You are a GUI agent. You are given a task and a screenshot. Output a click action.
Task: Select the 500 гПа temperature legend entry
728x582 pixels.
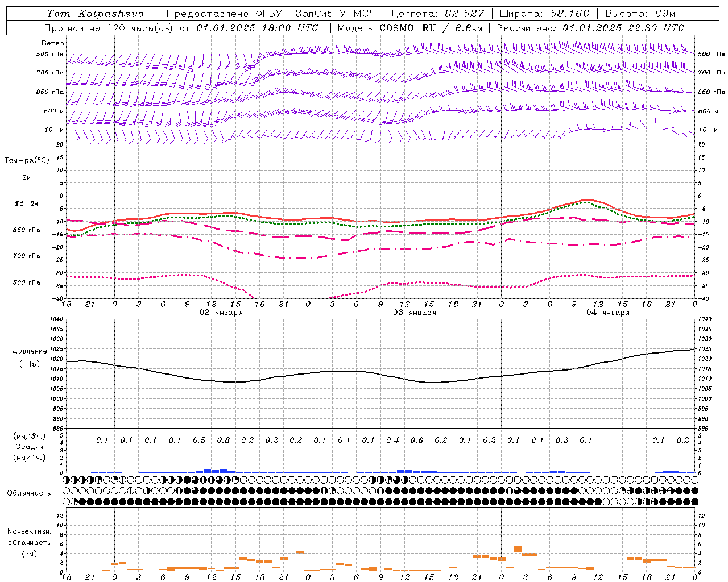click(x=27, y=282)
